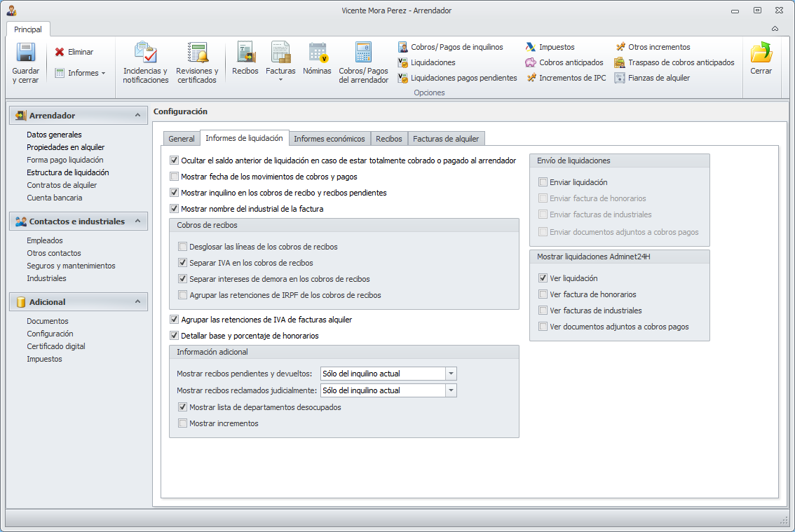This screenshot has height=532, width=795.
Task: Open Certificado digital in sidebar
Action: 56,346
